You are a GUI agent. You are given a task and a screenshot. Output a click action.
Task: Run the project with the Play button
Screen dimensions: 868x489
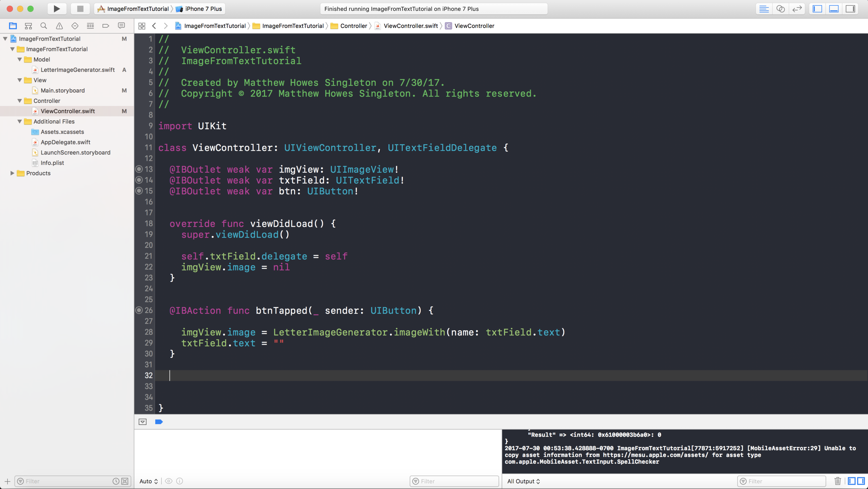57,9
